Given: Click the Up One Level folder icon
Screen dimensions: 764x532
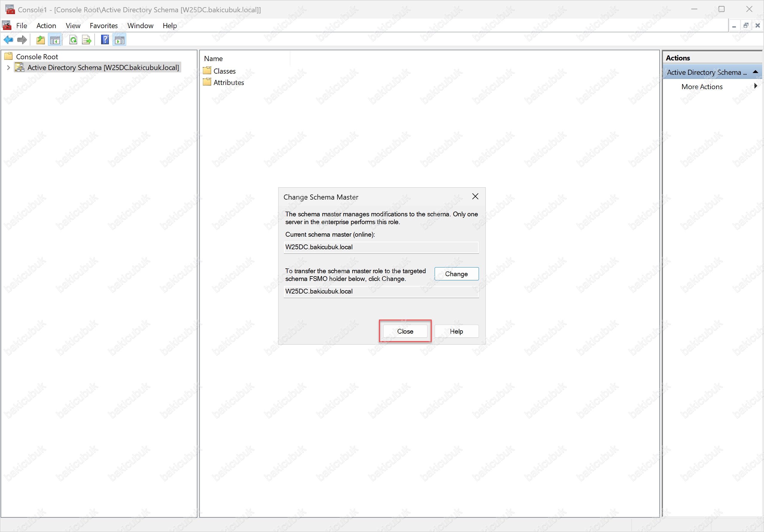Looking at the screenshot, I should (41, 40).
